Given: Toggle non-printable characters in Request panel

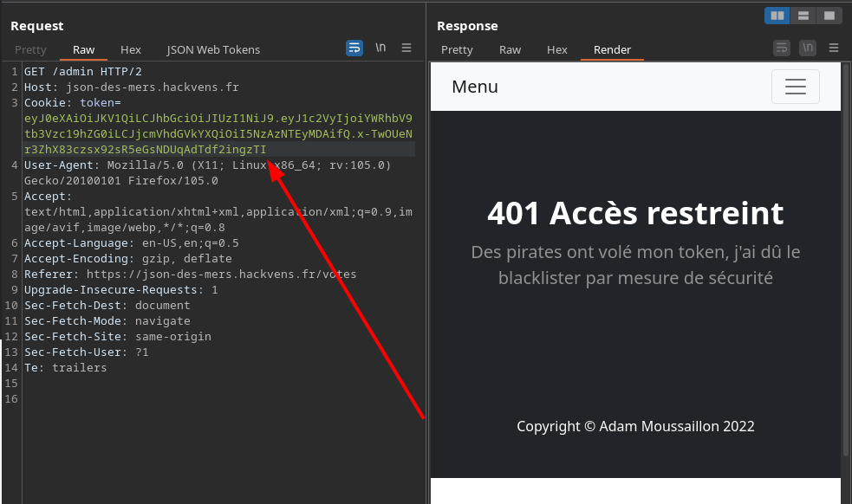Looking at the screenshot, I should tap(380, 48).
